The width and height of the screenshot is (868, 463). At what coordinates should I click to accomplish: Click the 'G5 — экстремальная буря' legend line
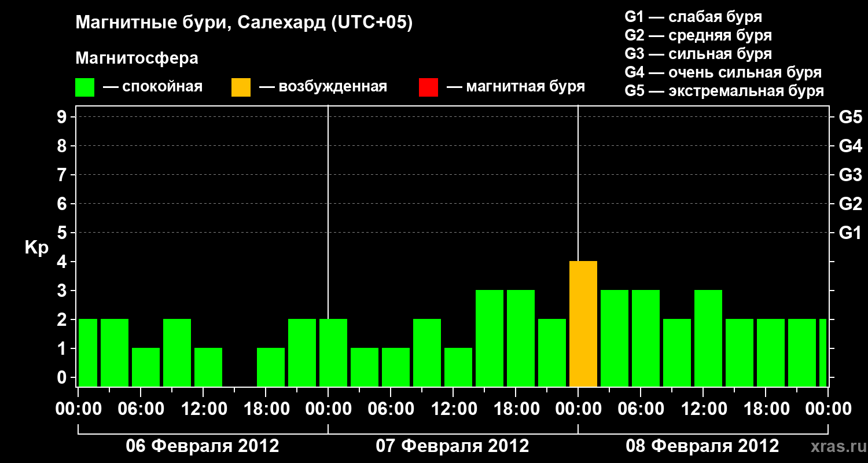(724, 91)
